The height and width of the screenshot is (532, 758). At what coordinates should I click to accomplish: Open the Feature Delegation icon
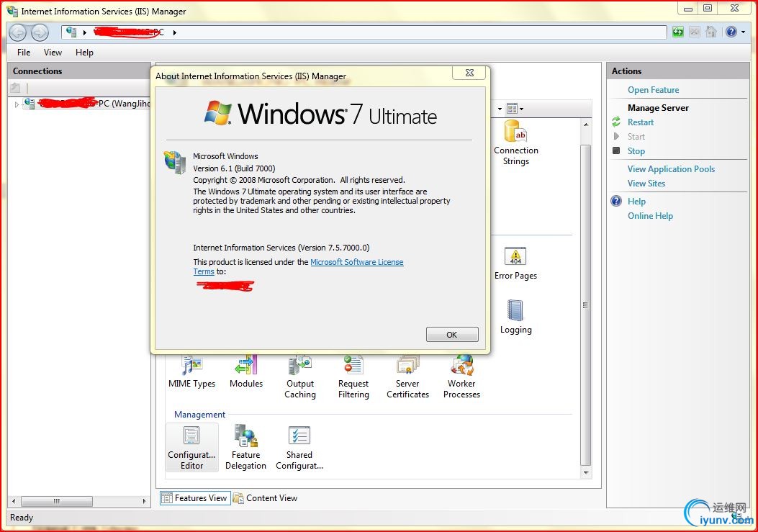pos(245,447)
